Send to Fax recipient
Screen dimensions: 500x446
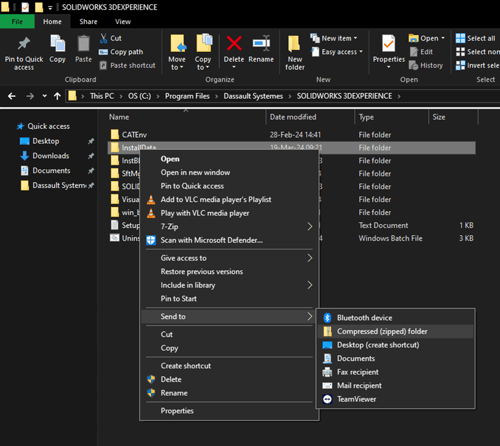[x=395, y=372]
